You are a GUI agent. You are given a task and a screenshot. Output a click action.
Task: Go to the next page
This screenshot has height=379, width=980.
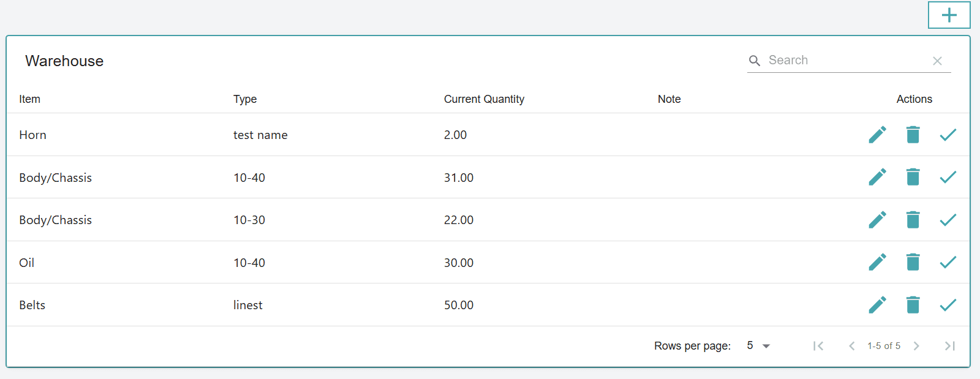pyautogui.click(x=916, y=346)
